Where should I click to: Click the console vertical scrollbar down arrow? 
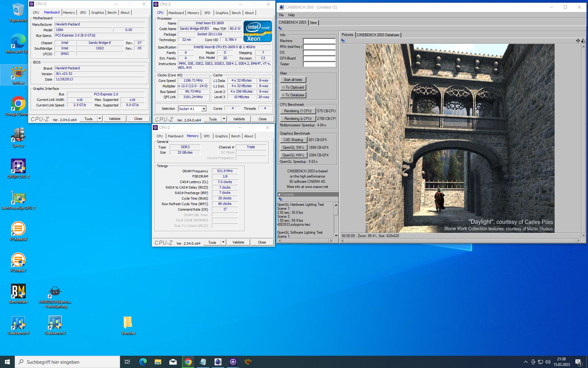coord(336,236)
